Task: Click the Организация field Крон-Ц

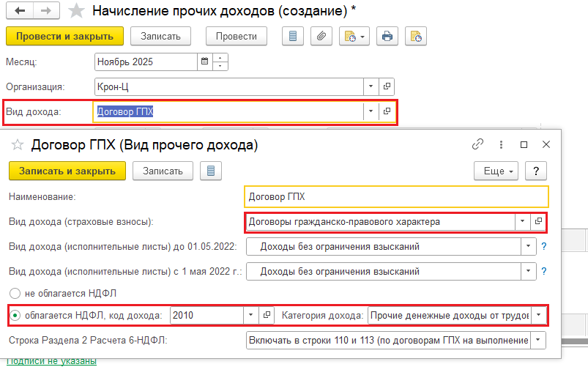Action: [x=228, y=86]
